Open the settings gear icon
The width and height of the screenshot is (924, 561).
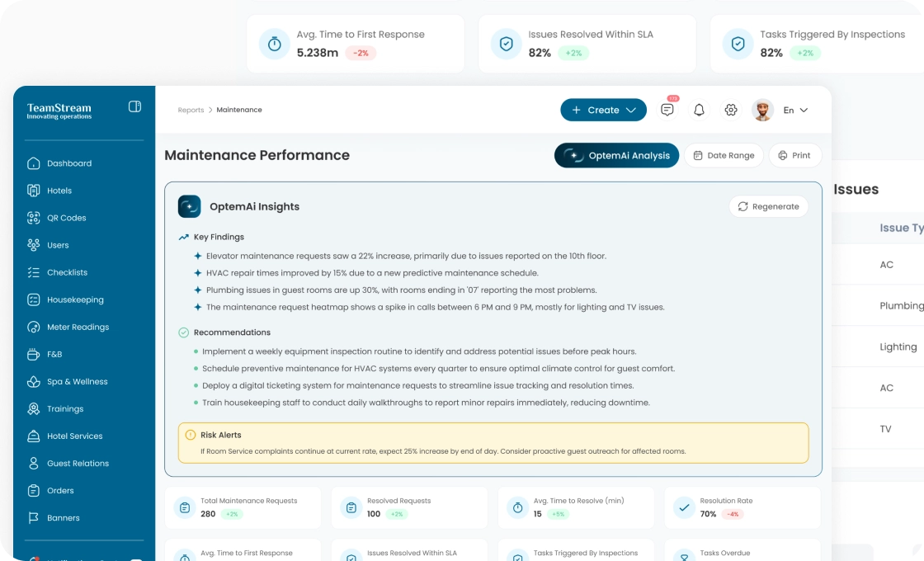[x=730, y=110]
